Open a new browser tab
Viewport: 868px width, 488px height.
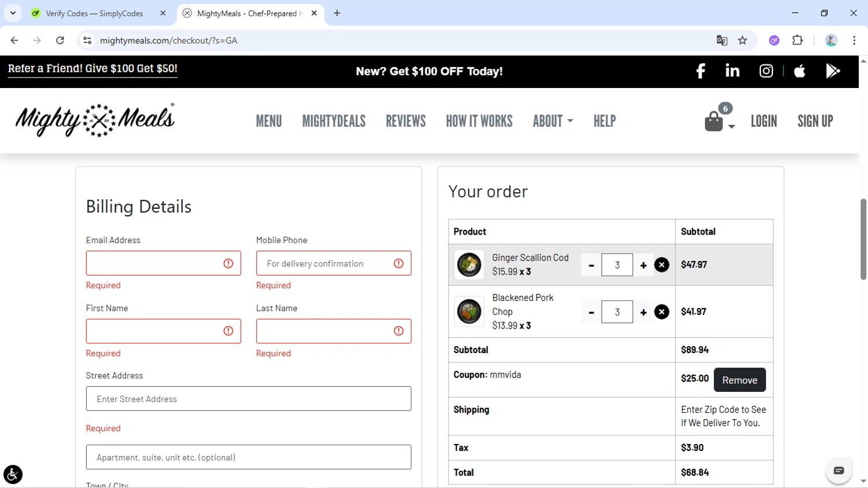click(337, 13)
